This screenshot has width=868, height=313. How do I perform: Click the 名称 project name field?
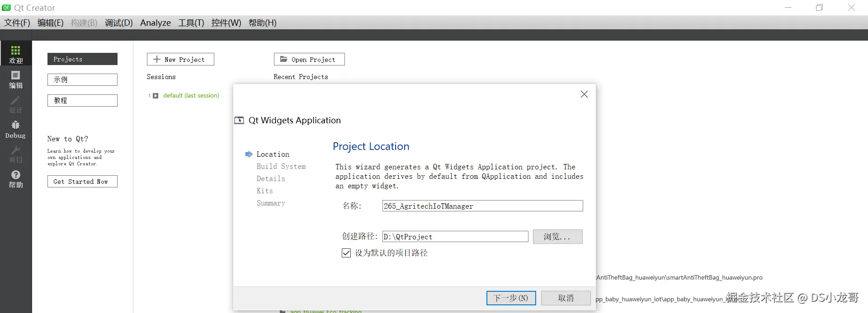pos(482,206)
